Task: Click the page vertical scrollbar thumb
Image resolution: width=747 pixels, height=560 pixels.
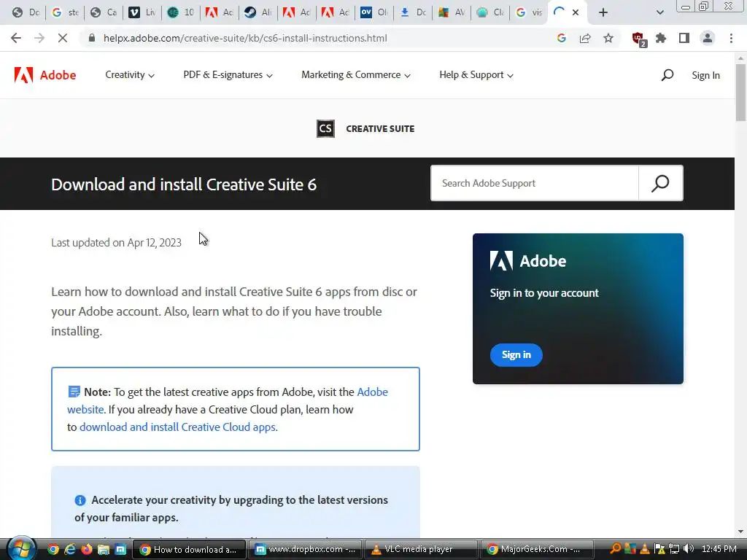Action: [x=740, y=93]
